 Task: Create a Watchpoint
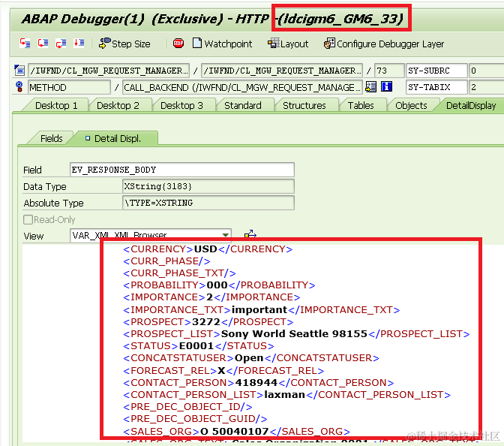(x=222, y=44)
